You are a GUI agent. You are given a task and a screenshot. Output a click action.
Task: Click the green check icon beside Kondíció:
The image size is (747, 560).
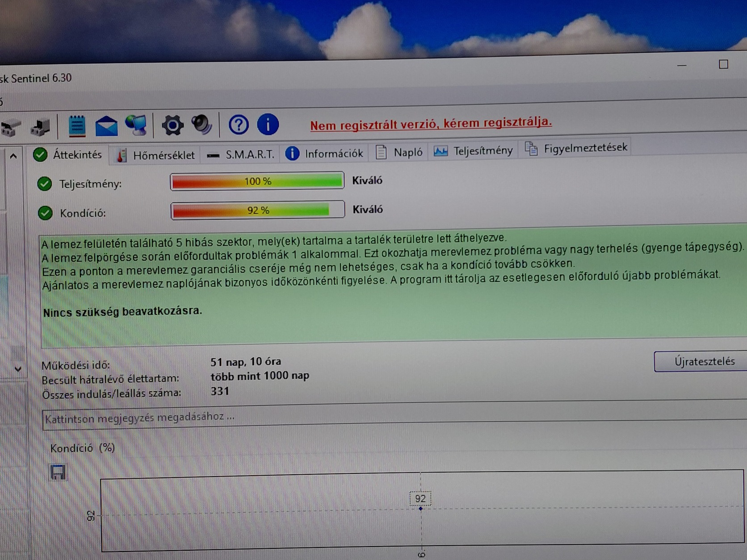click(45, 213)
